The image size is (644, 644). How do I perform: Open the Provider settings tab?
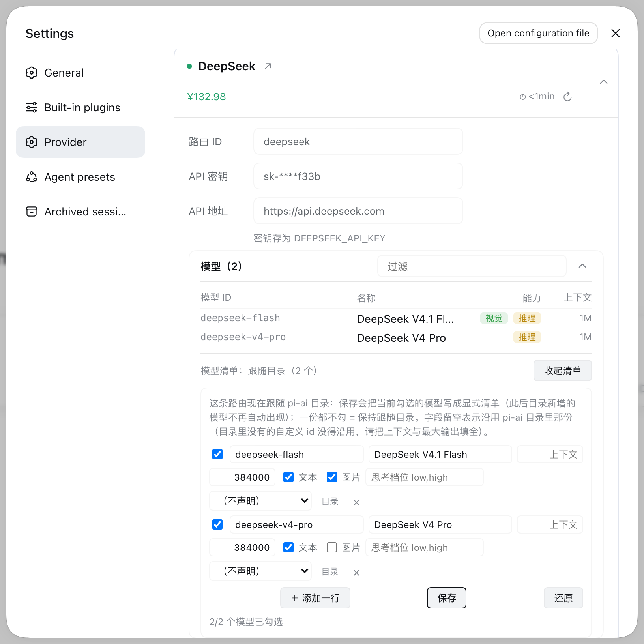tap(80, 142)
